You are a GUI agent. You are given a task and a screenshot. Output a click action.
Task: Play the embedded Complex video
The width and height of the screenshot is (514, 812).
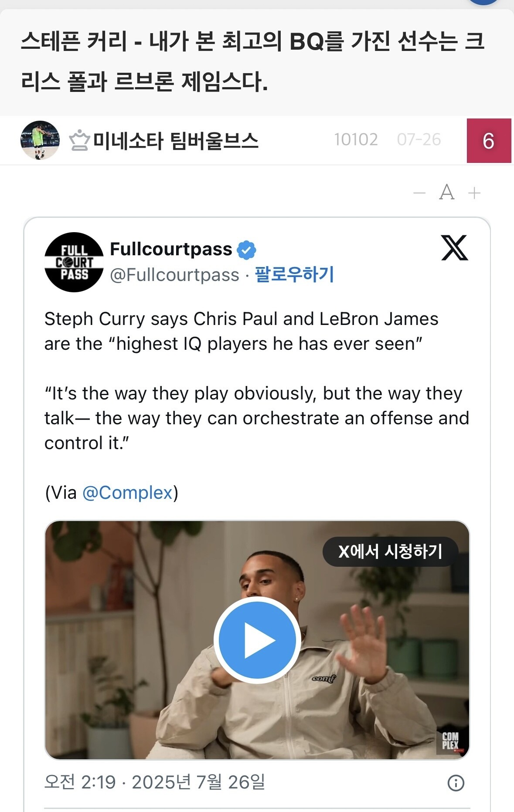pos(257,640)
